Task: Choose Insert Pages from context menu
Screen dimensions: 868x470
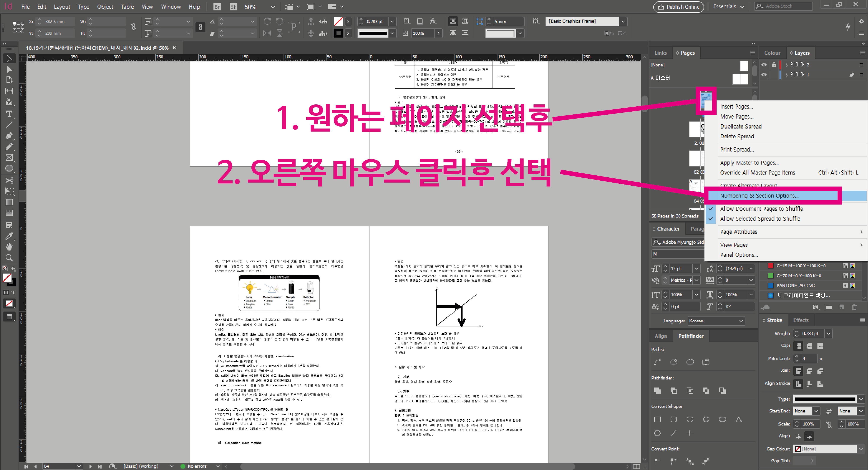Action: click(x=736, y=107)
